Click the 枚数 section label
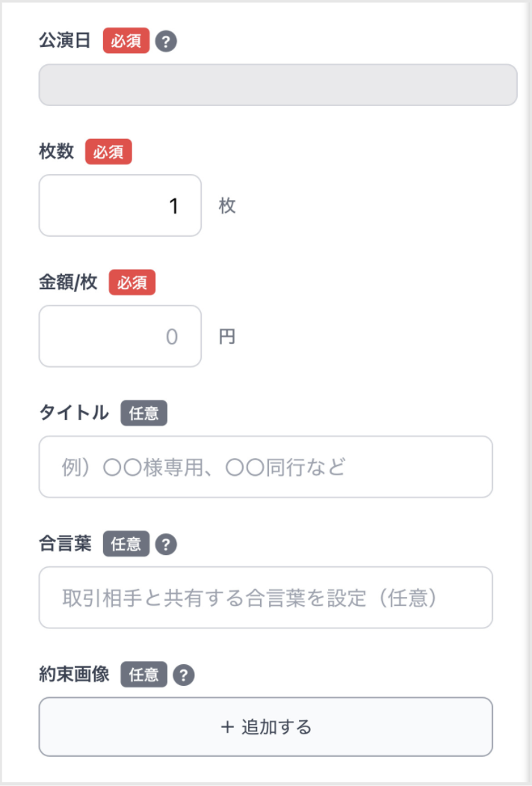 pos(58,152)
